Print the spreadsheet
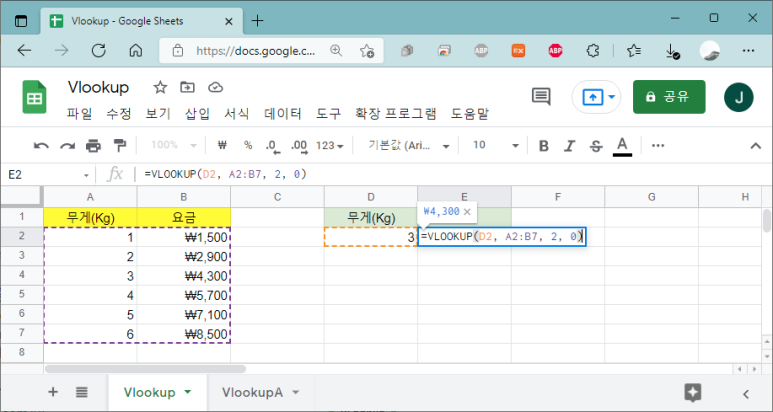Image resolution: width=773 pixels, height=412 pixels. pyautogui.click(x=93, y=145)
